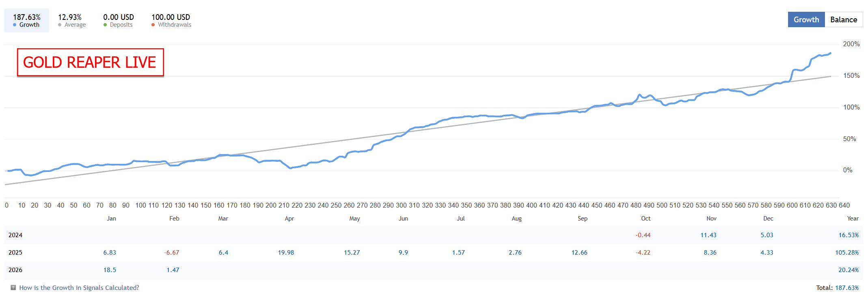Select the 2025 yearly total 105.28%

click(846, 252)
